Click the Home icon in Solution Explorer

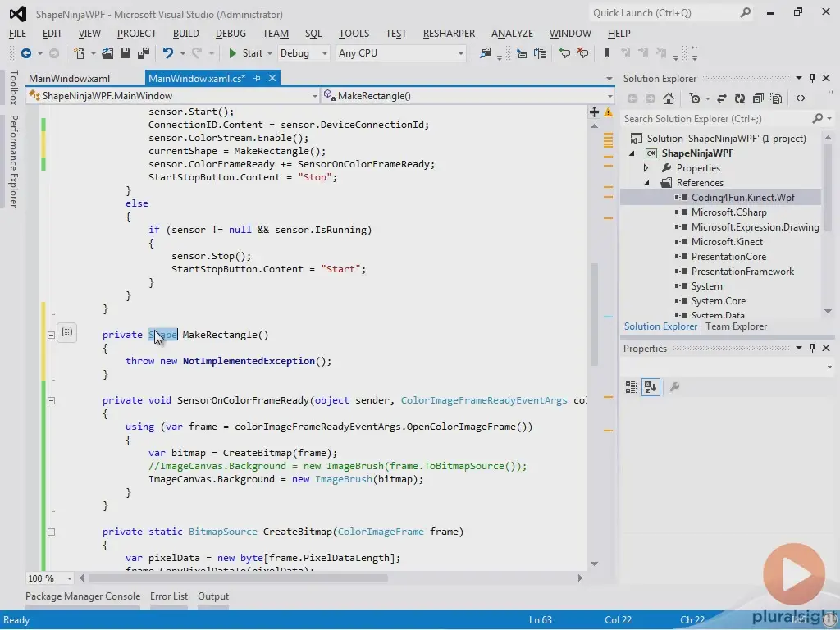click(668, 98)
